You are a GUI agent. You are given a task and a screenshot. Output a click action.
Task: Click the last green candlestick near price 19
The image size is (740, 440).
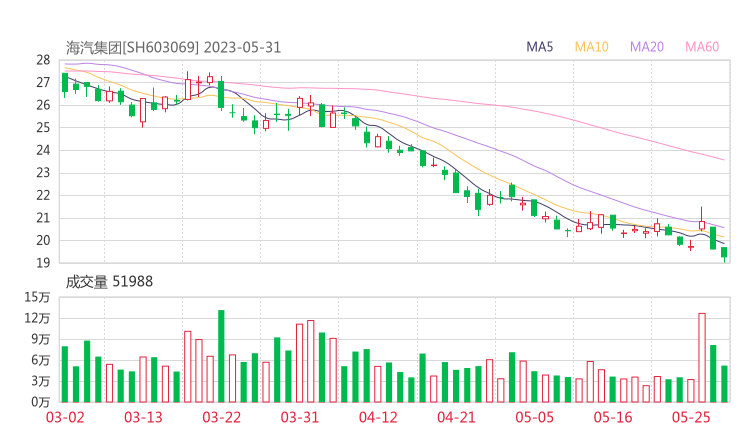(724, 253)
